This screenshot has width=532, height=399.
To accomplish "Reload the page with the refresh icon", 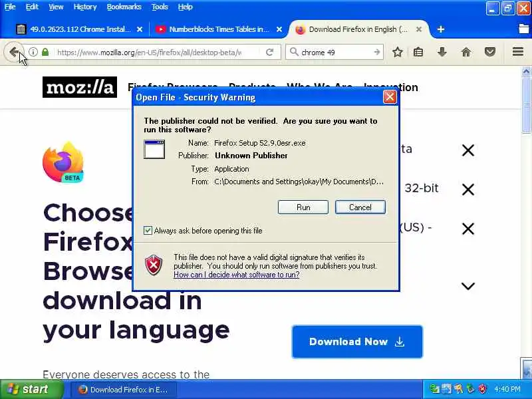I will (x=269, y=53).
